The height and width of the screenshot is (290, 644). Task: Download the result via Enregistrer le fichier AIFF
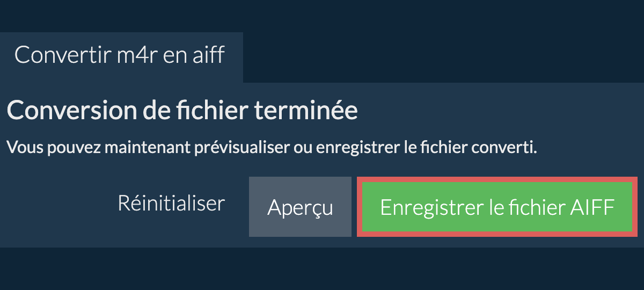(x=497, y=207)
